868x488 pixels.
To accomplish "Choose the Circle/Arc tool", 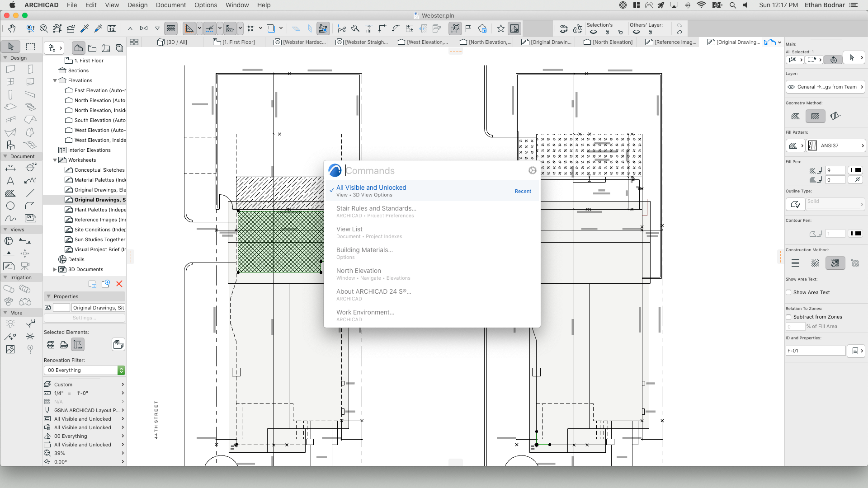I will (10, 206).
